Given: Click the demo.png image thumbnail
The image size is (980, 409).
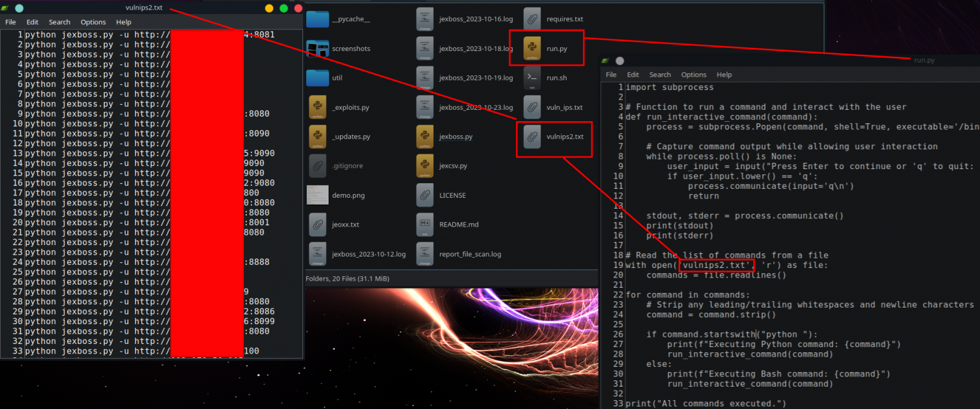Looking at the screenshot, I should coord(317,195).
